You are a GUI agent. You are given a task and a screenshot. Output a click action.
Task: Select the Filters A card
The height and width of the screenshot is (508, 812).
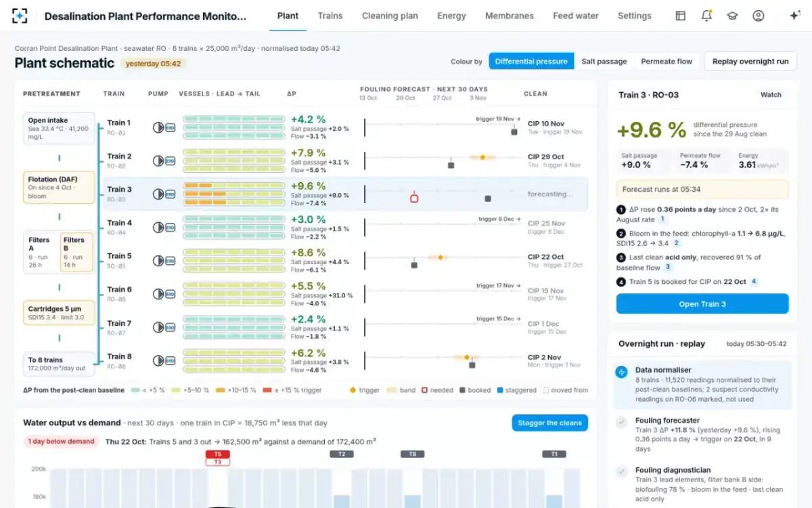point(42,253)
